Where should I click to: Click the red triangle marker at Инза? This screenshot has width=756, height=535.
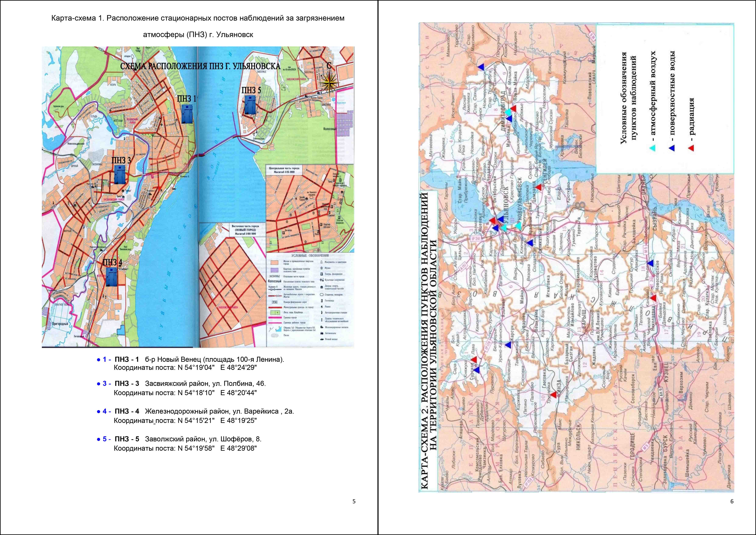[553, 395]
